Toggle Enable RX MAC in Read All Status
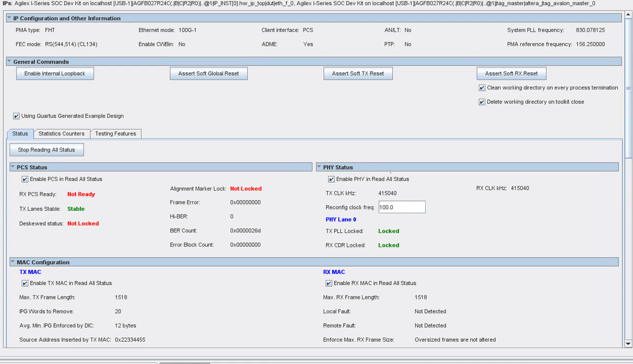The image size is (633, 364). (329, 283)
